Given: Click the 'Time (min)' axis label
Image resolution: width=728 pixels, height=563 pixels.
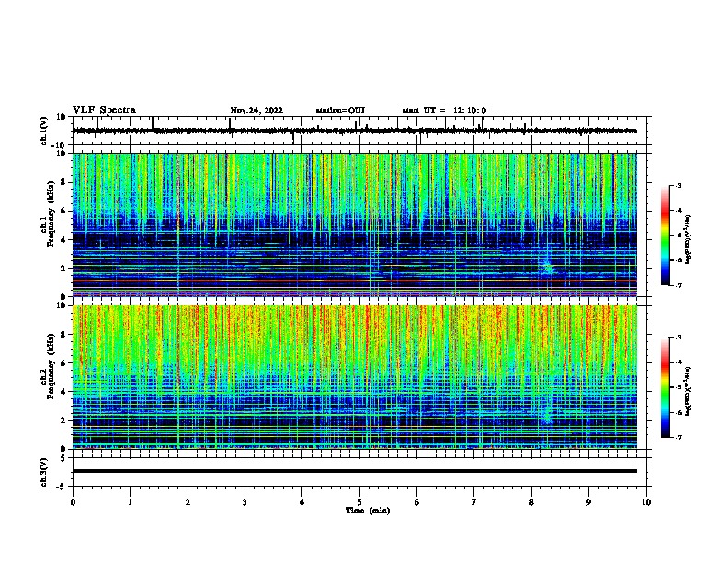Looking at the screenshot, I should (x=368, y=511).
